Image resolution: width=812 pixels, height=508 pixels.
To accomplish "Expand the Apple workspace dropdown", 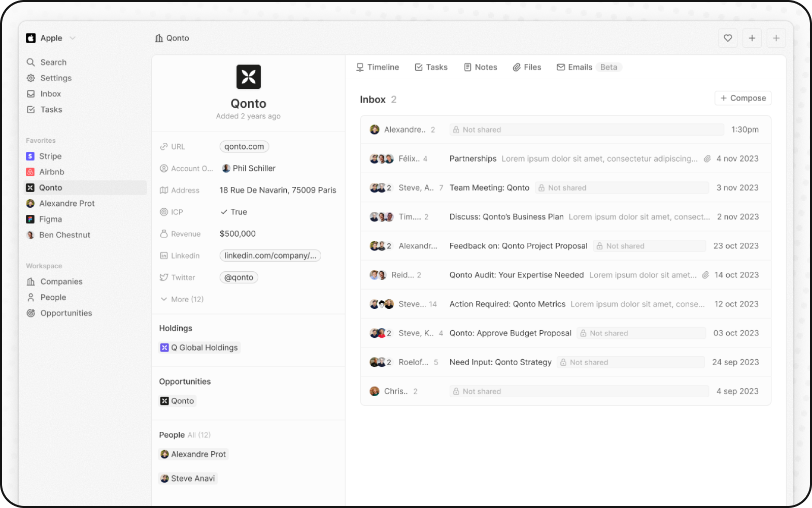I will pyautogui.click(x=73, y=38).
